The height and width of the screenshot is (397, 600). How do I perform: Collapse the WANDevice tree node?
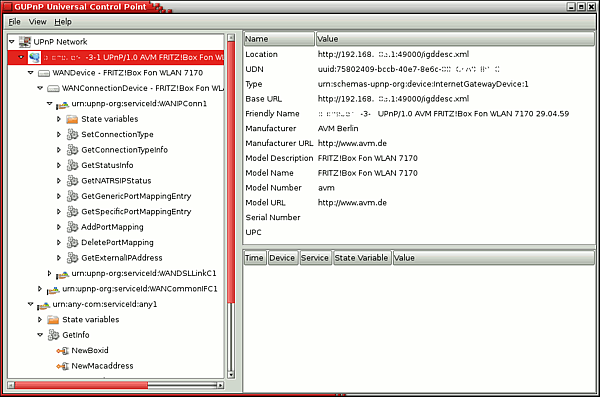tap(31, 72)
